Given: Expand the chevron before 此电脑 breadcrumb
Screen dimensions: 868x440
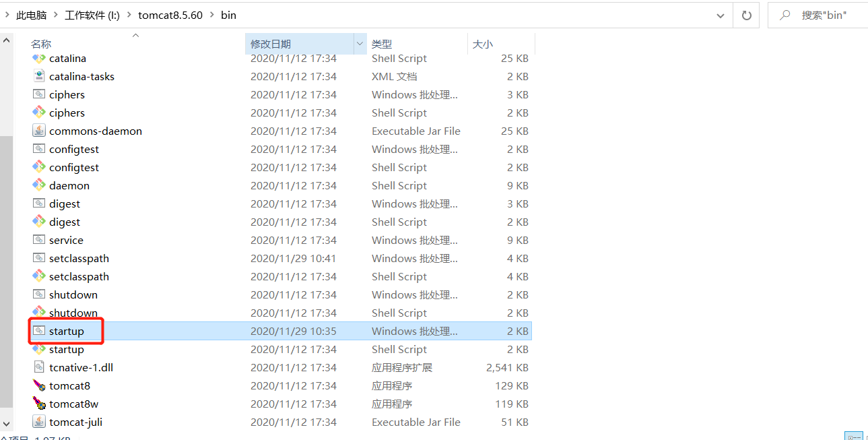Looking at the screenshot, I should [7, 15].
